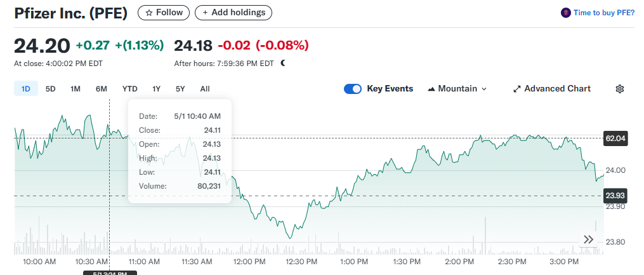This screenshot has width=644, height=275.
Task: Click the -0.02 after-hours change
Action: tap(233, 45)
